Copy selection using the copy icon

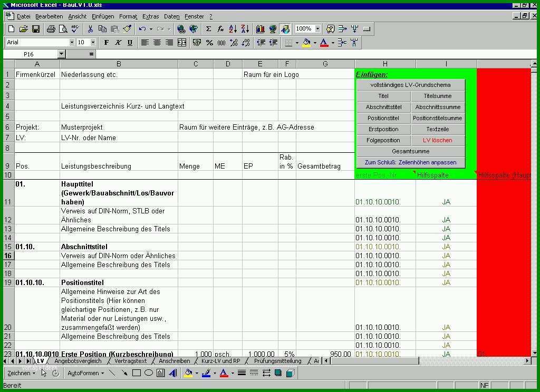click(x=102, y=29)
